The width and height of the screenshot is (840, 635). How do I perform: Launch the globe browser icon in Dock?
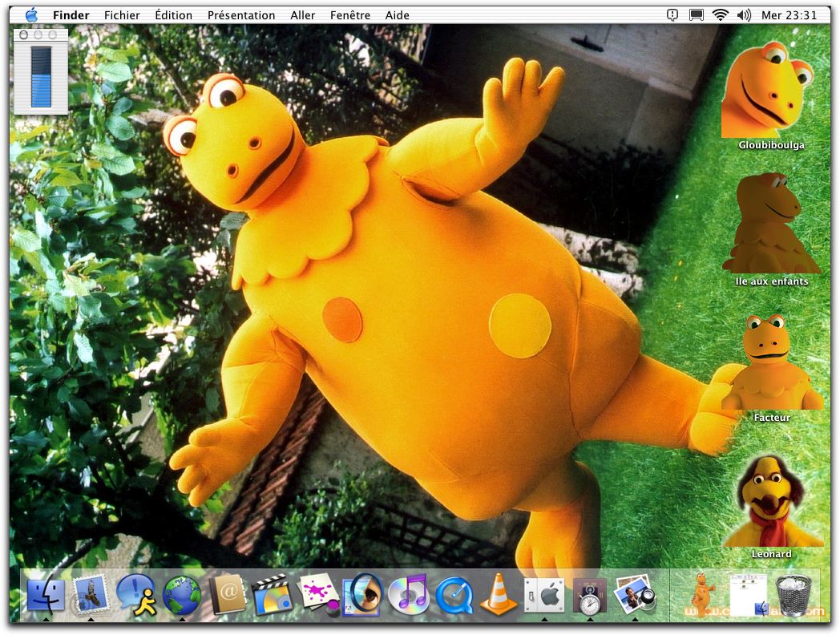click(x=182, y=595)
